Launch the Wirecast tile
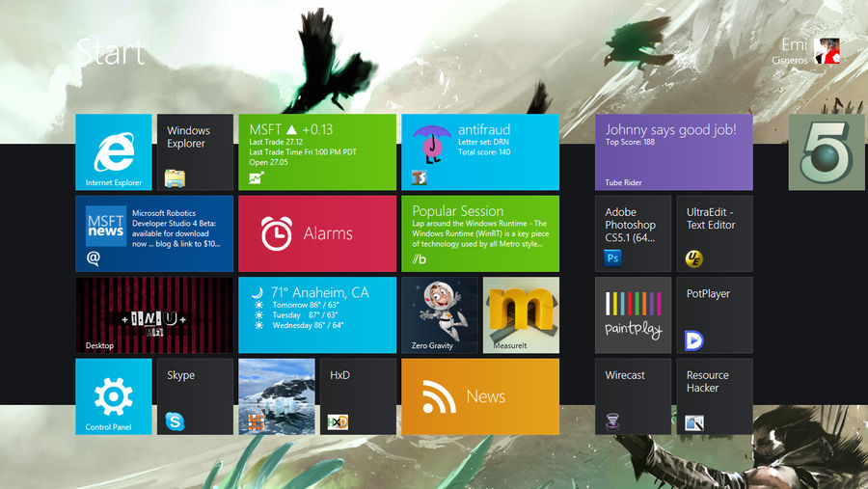Viewport: 868px width, 489px height. pos(633,396)
